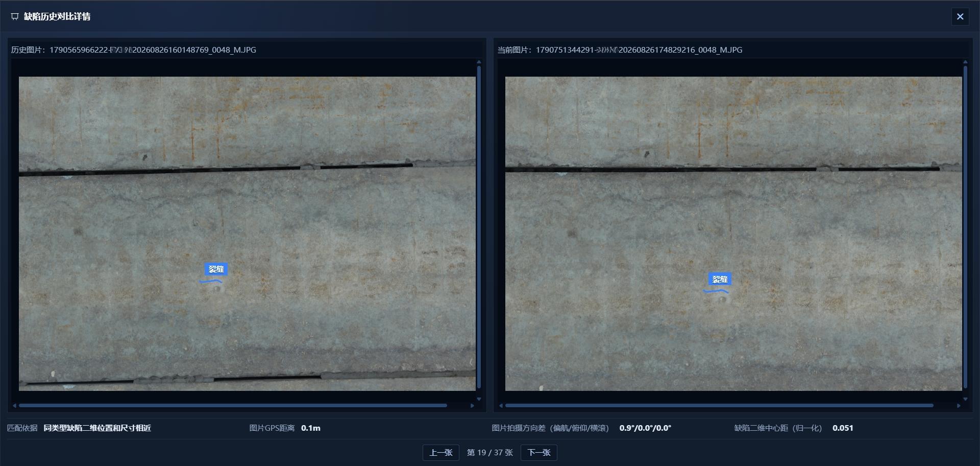Image resolution: width=980 pixels, height=466 pixels.
Task: Click scroll-up arrow of current image panel
Action: point(965,62)
